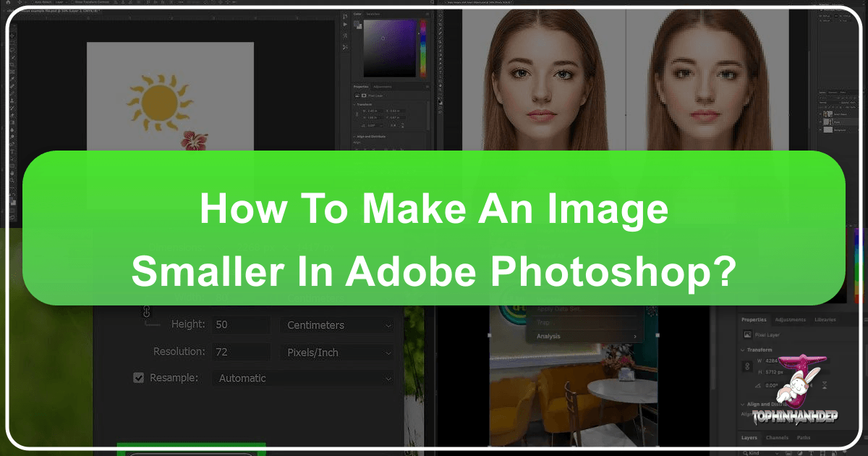Screen dimensions: 868x456
Task: Open the Centimeters units dropdown
Action: (x=336, y=324)
